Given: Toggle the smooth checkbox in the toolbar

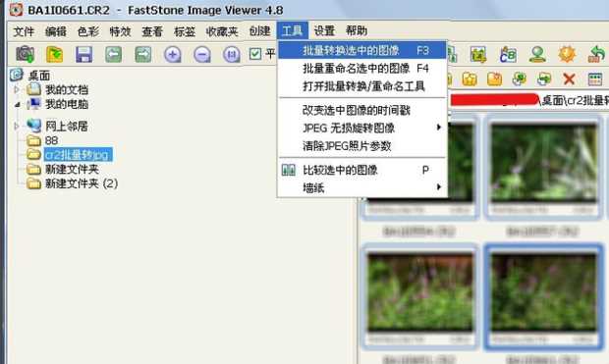Looking at the screenshot, I should point(255,54).
